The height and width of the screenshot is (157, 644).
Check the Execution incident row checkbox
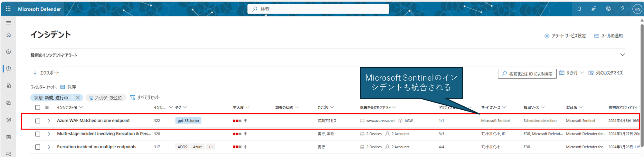[x=38, y=147]
